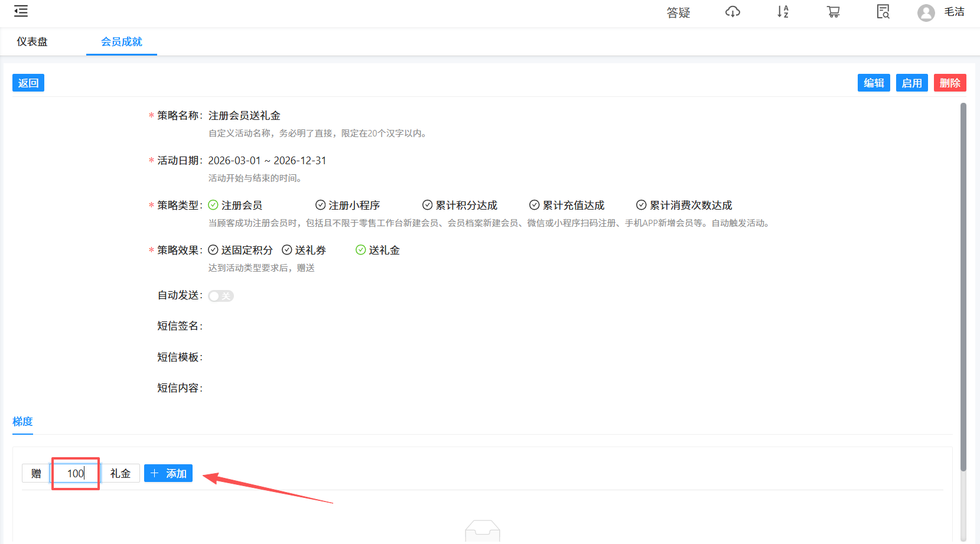Viewport: 980px width, 544px height.
Task: Click the amount input showing 100
Action: click(x=75, y=473)
